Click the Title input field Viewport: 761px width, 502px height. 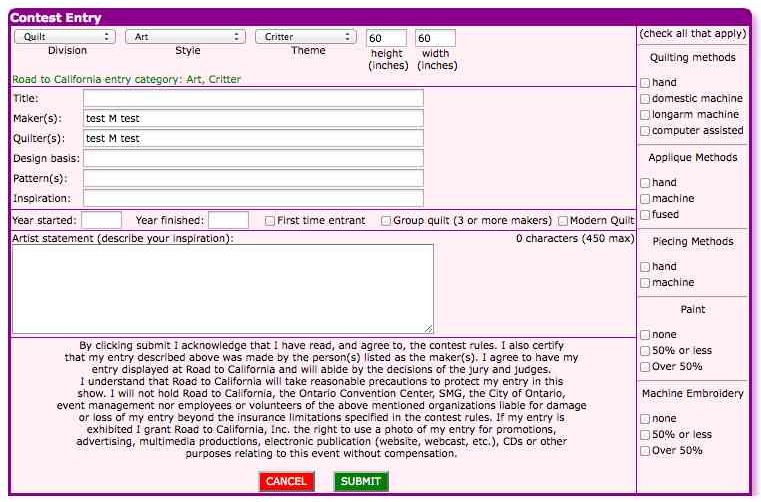pyautogui.click(x=253, y=98)
